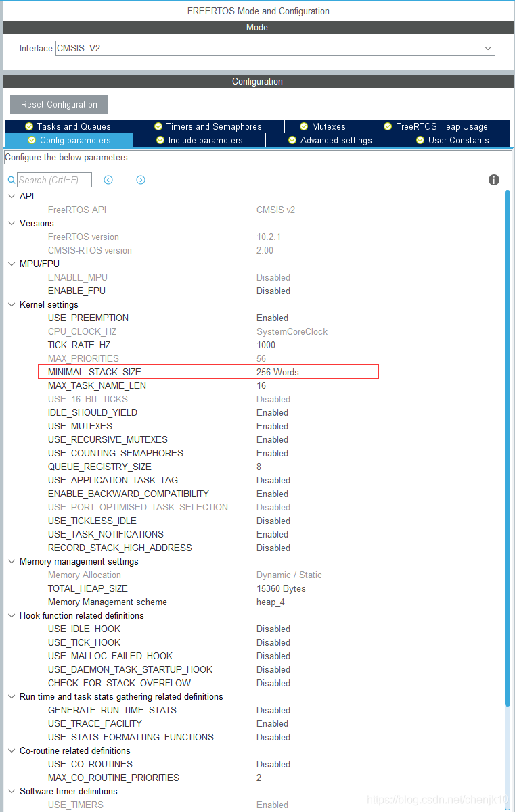Select IDLE_SHOULD_YIELD Enabled value
Screen dimensions: 515x812
coord(272,412)
